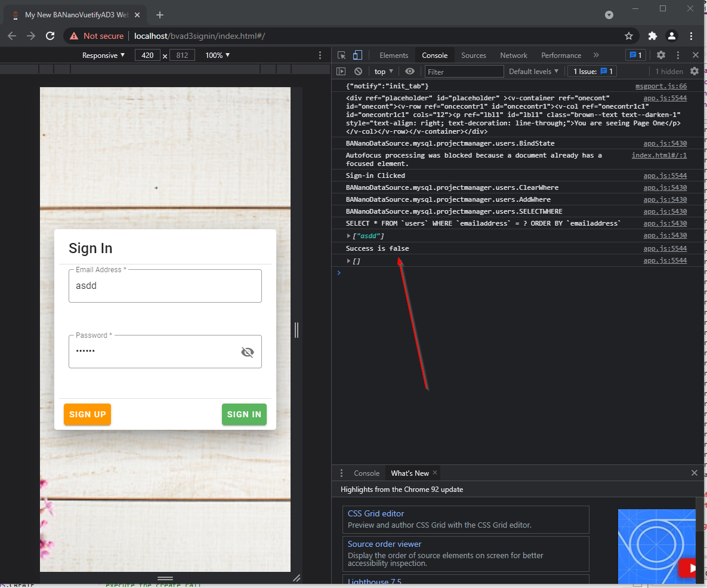Screen dimensions: 707x588
Task: Close the BANanoVuetifyAD3 browser tab
Action: point(137,15)
